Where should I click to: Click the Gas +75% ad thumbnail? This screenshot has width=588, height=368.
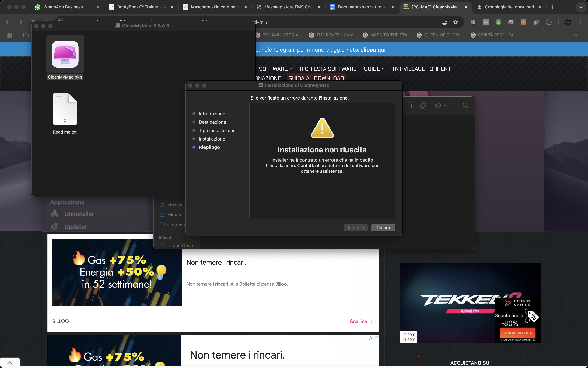[117, 272]
